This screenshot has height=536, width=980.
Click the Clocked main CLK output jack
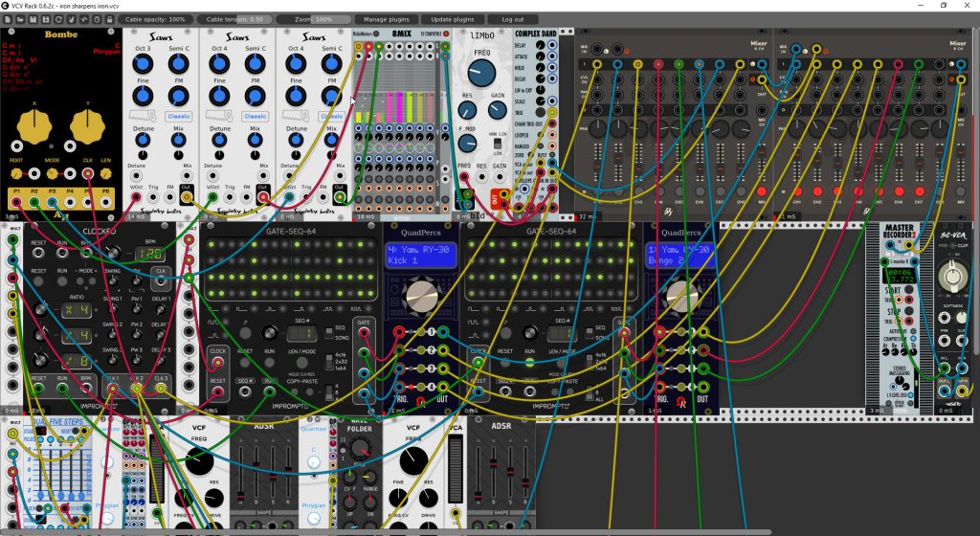click(161, 281)
